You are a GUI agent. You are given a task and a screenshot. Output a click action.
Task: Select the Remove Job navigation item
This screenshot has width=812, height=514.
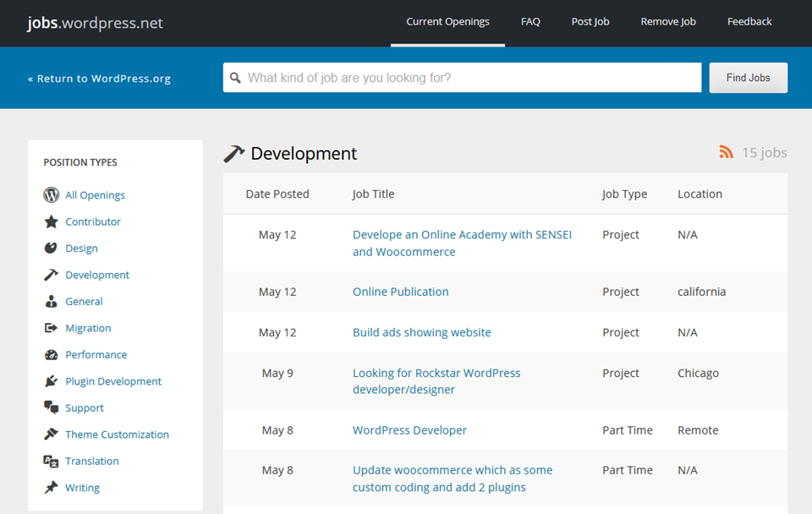click(x=668, y=21)
